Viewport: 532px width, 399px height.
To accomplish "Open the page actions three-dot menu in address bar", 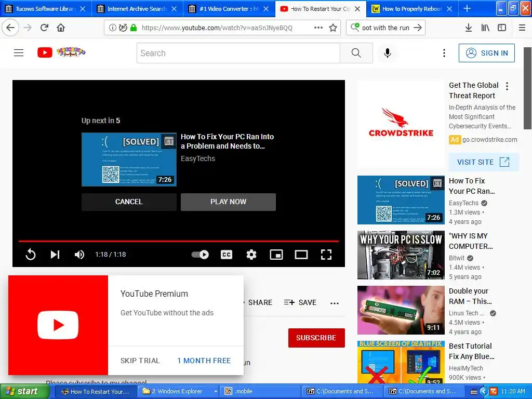I will pos(318,28).
